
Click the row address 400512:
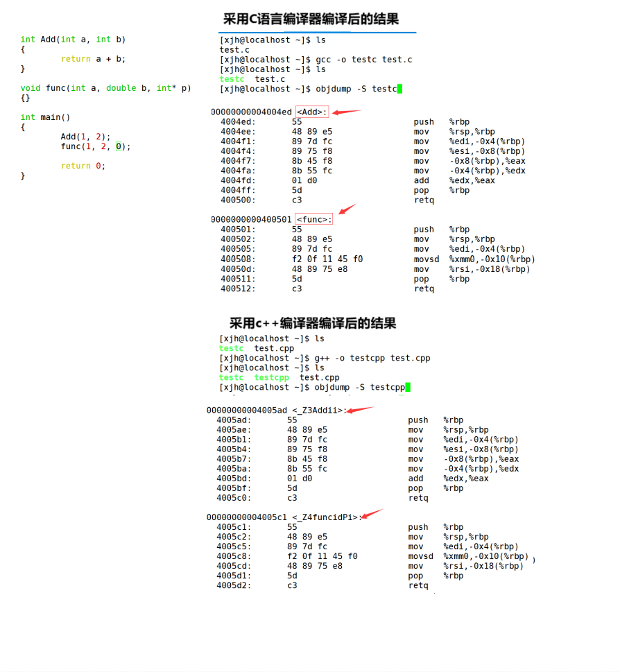(x=238, y=289)
